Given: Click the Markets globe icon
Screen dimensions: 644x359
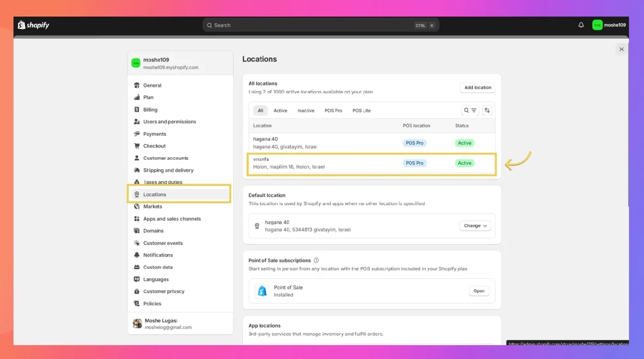Looking at the screenshot, I should click(x=137, y=206).
